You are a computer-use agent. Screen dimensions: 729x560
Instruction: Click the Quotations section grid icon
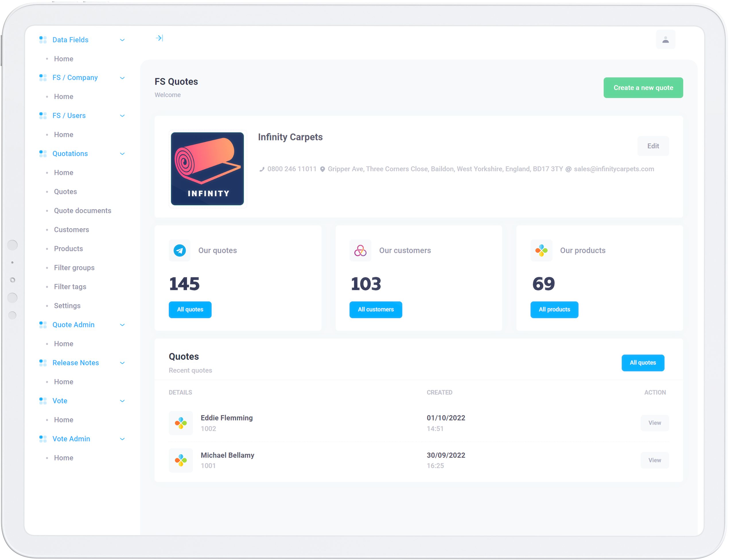point(43,154)
